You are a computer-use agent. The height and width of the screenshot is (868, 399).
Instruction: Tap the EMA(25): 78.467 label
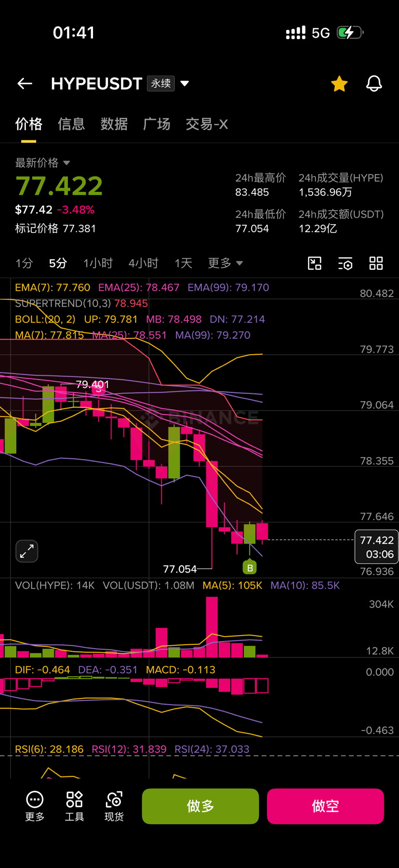tap(139, 288)
